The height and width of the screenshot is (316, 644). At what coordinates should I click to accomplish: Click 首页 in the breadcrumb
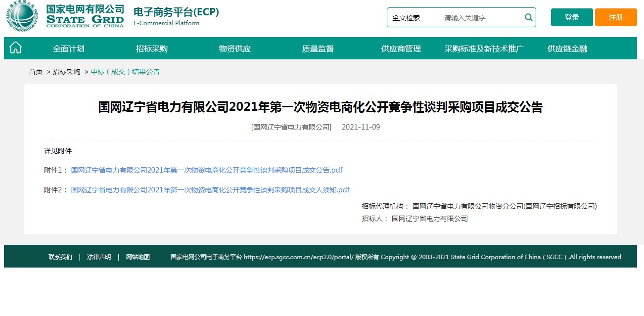36,72
